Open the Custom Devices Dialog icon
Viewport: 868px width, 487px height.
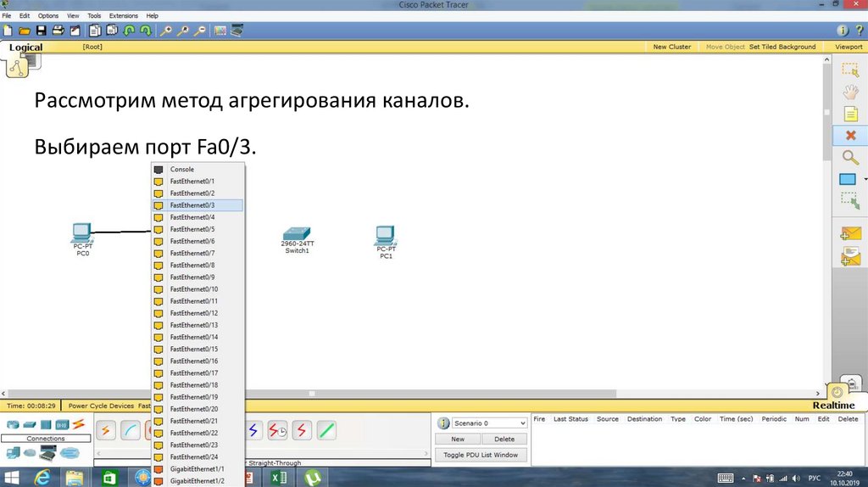click(x=237, y=31)
